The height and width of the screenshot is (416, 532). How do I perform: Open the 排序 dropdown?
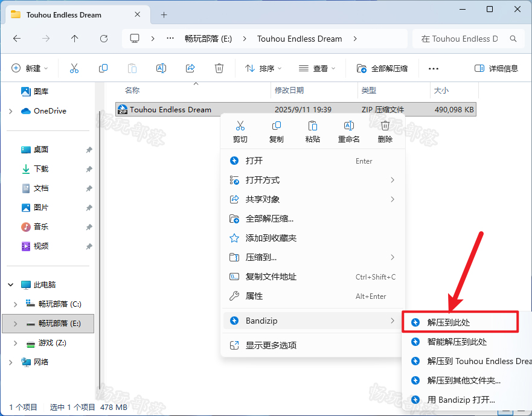point(263,68)
